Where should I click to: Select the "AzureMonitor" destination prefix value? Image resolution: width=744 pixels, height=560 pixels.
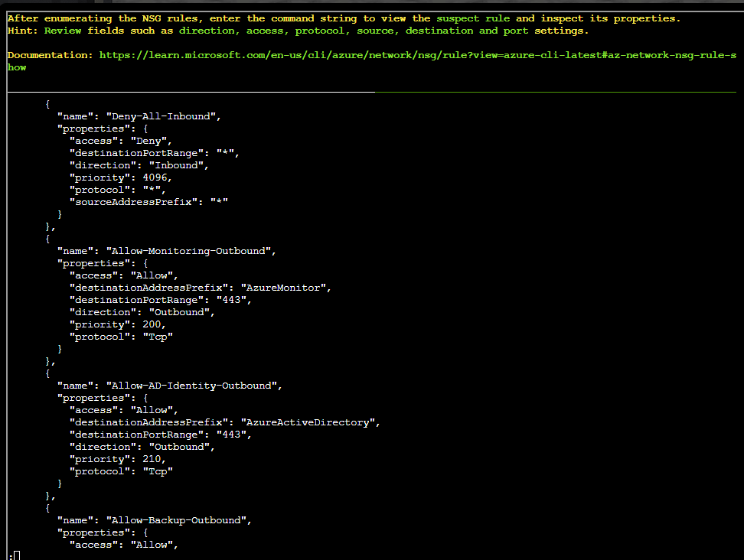coord(283,288)
